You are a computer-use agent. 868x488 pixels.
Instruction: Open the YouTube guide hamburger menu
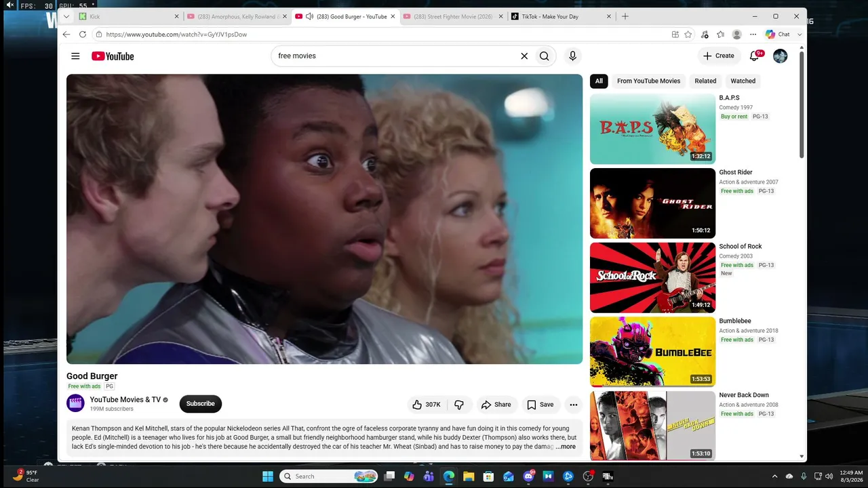pyautogui.click(x=75, y=56)
